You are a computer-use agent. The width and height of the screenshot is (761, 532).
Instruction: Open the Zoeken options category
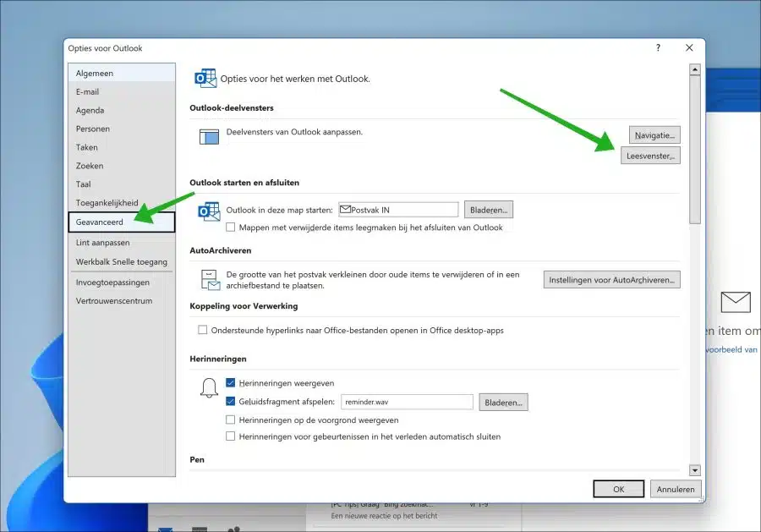click(x=122, y=166)
